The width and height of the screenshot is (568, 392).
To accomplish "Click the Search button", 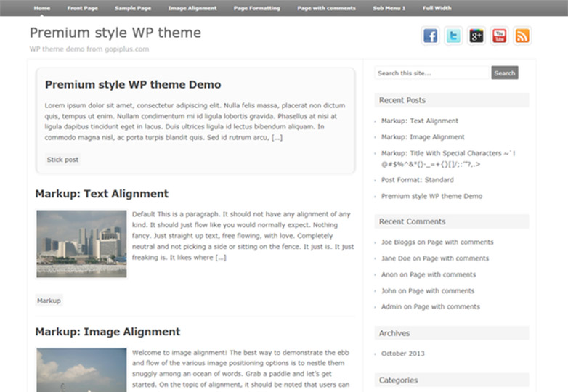I will click(x=505, y=73).
